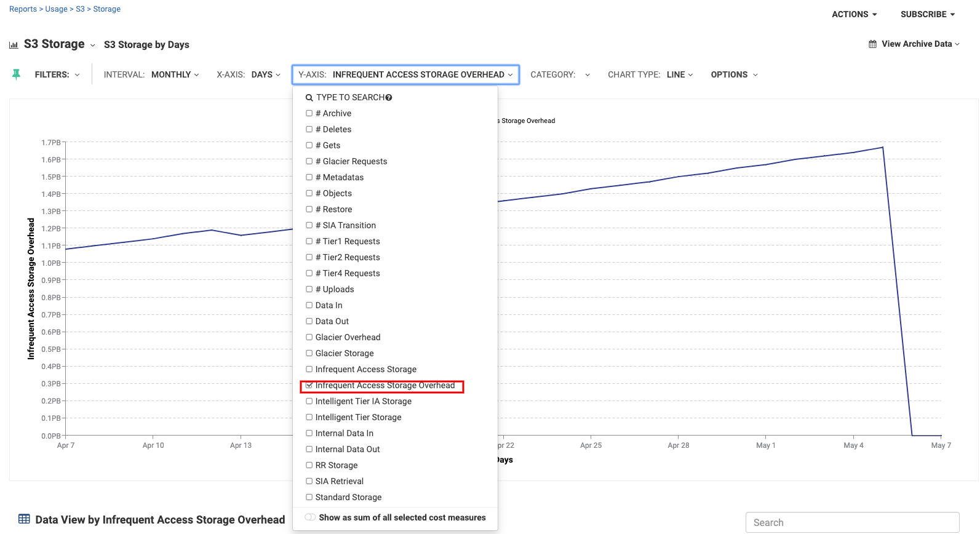Enable the # Gets measure

click(x=309, y=145)
